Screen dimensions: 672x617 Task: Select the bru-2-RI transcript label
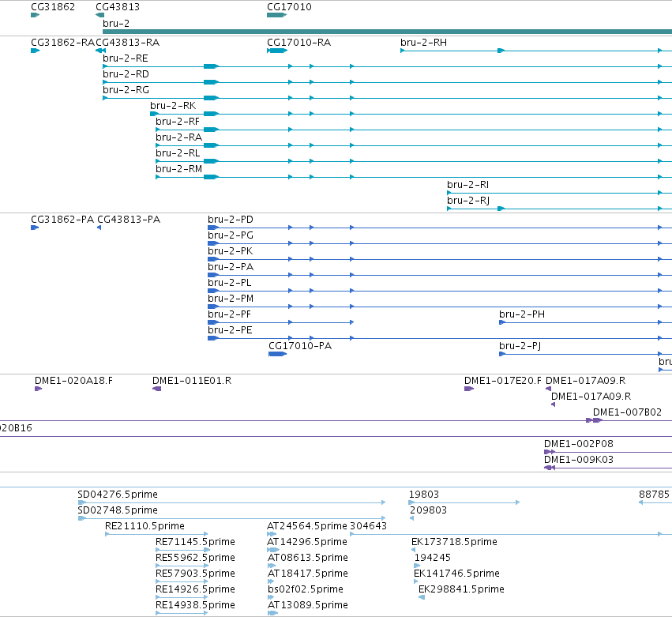(468, 185)
